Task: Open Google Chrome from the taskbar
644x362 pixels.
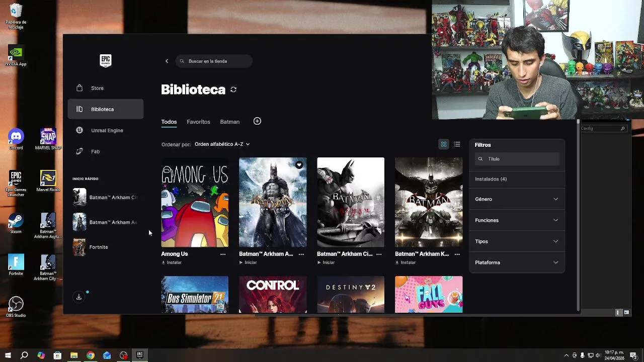Action: [90, 355]
